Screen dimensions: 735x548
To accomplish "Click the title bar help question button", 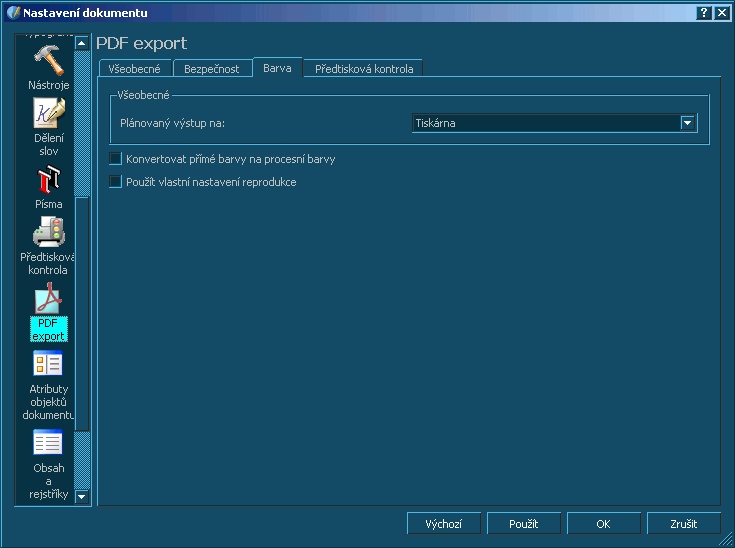I will (704, 12).
